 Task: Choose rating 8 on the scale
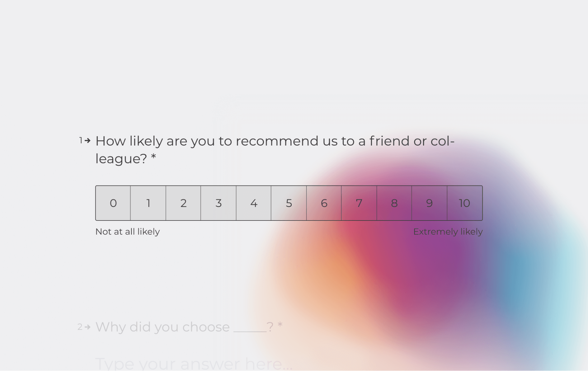[394, 203]
